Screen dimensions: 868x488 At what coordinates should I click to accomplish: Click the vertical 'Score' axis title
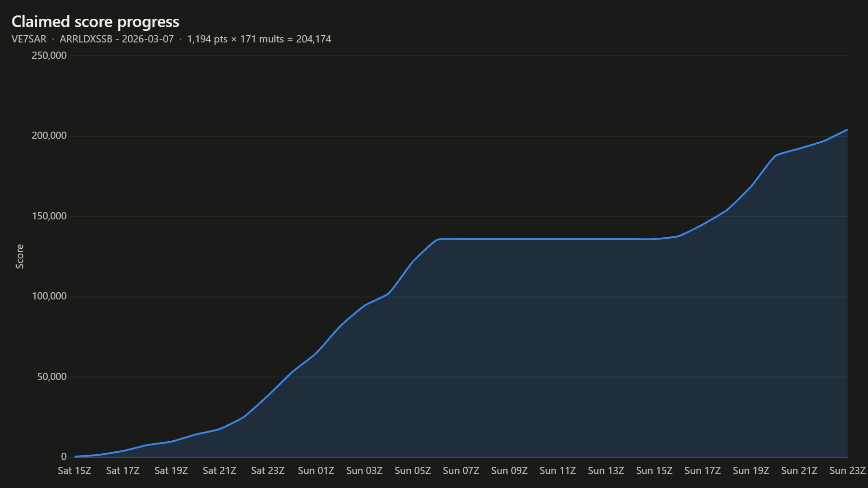pyautogui.click(x=20, y=257)
